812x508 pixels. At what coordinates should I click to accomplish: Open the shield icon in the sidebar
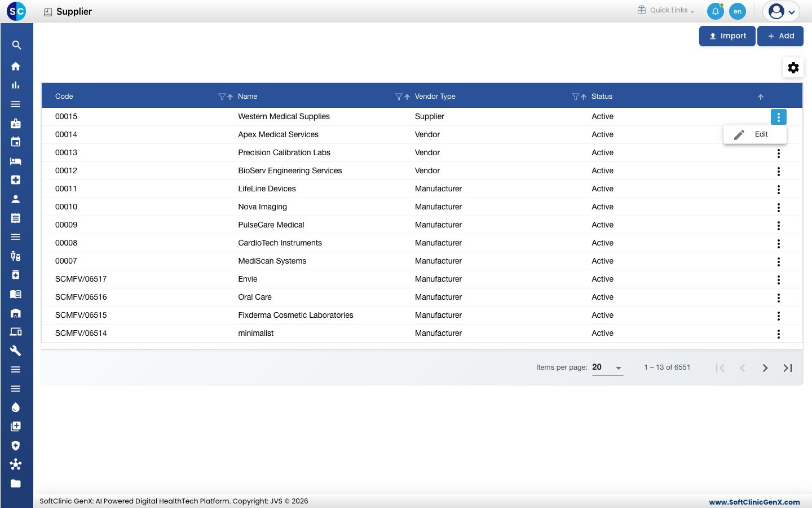pyautogui.click(x=16, y=445)
